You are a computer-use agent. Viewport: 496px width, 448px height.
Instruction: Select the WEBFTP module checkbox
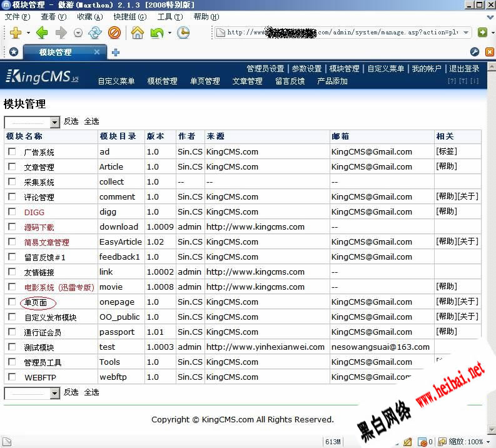point(12,377)
